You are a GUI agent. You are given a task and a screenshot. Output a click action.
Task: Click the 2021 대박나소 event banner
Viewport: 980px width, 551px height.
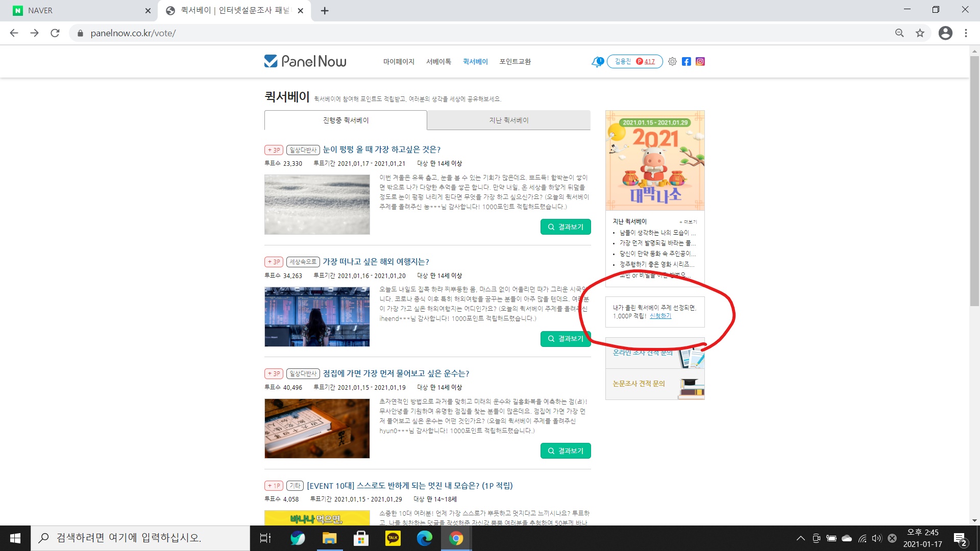pyautogui.click(x=655, y=160)
